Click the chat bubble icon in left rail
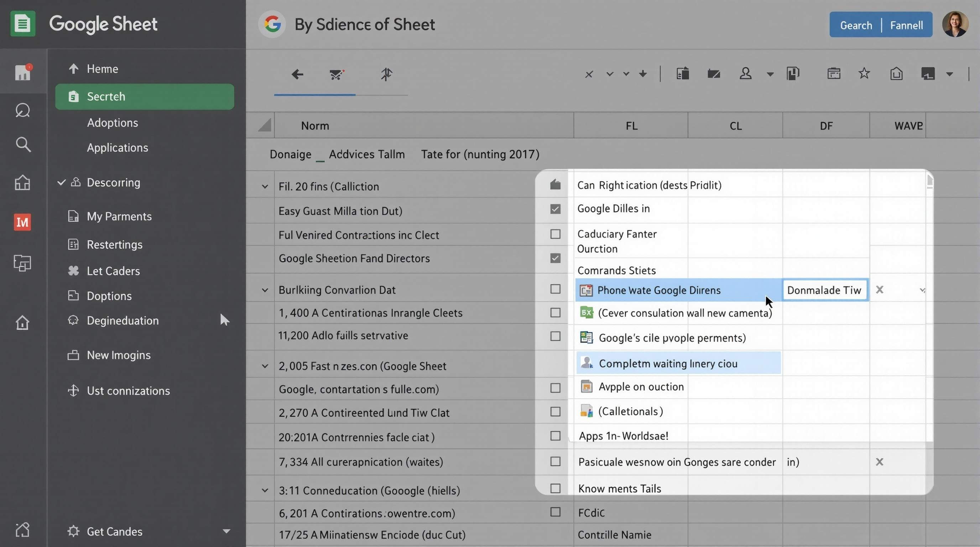Screen dimensions: 980x547 22,110
